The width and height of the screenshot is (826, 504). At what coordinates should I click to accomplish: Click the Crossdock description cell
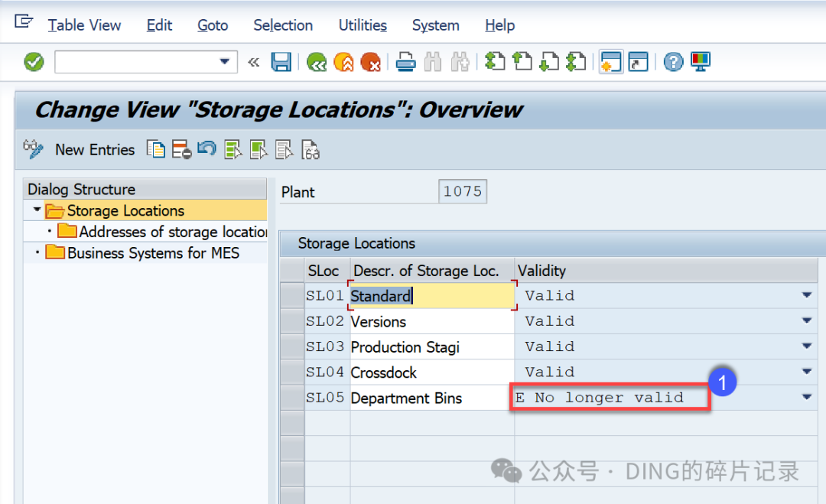432,372
